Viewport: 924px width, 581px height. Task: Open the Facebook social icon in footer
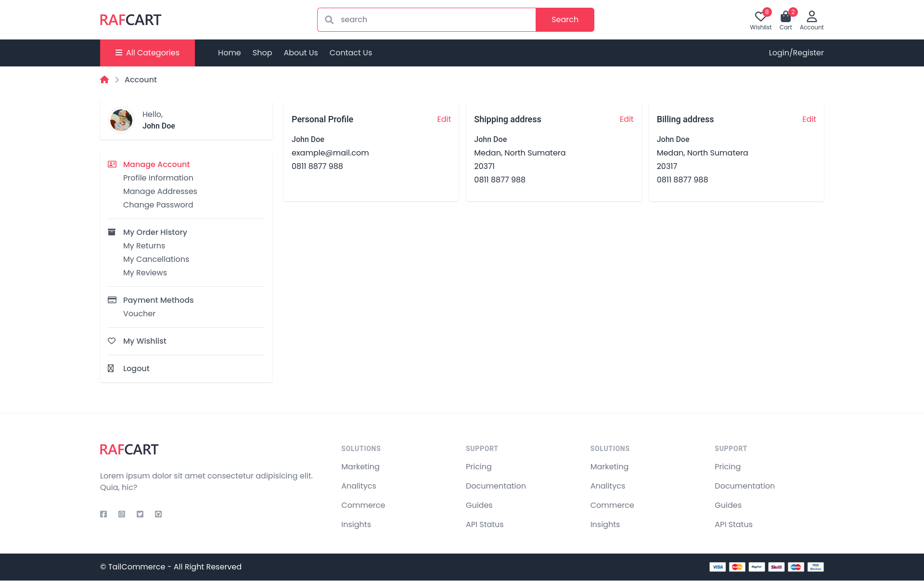point(103,514)
